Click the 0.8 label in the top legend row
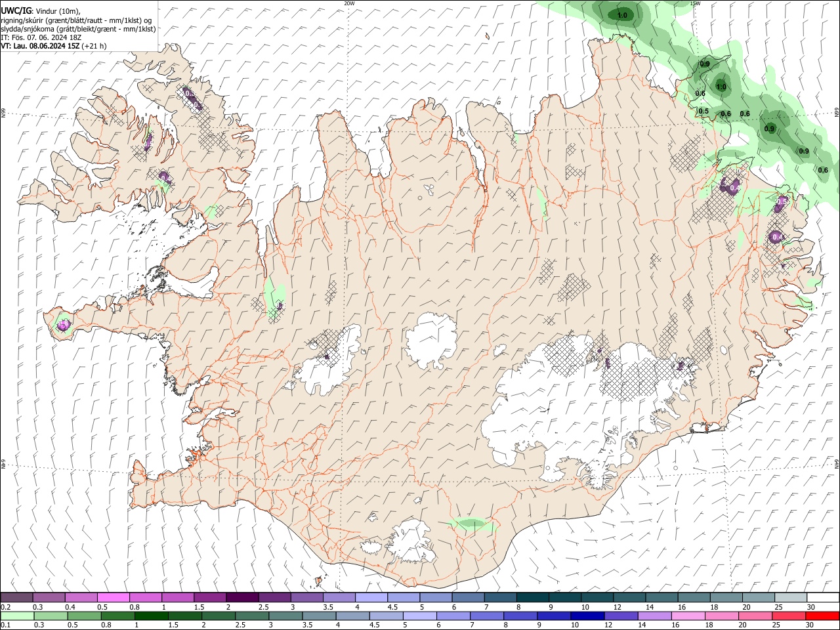This screenshot has height=630, width=840. (x=135, y=607)
